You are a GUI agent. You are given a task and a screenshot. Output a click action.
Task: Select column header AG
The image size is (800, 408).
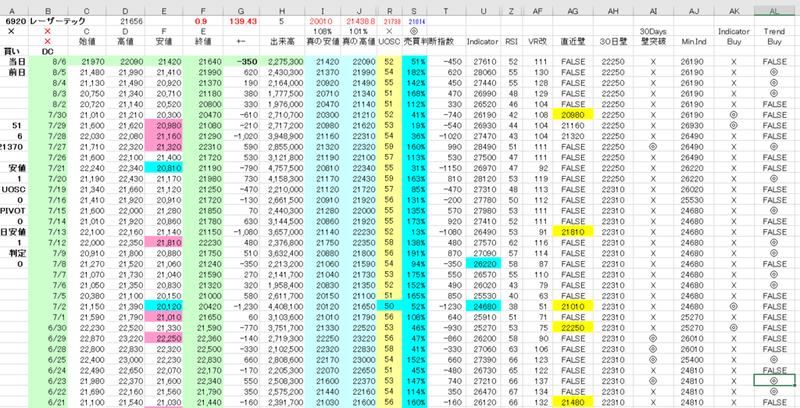click(x=572, y=11)
